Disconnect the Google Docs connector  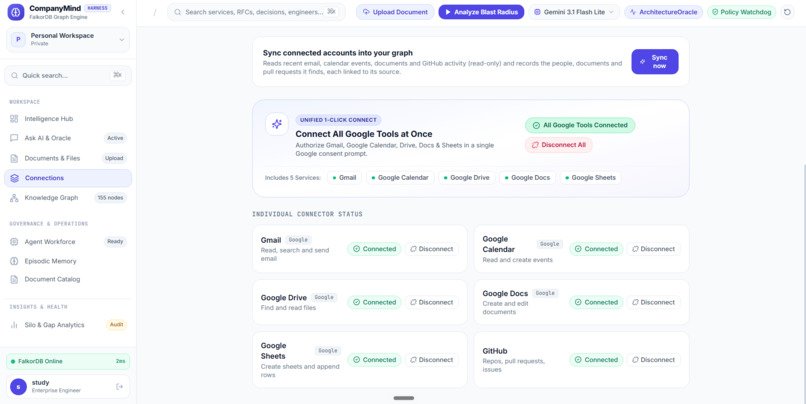pyautogui.click(x=654, y=302)
